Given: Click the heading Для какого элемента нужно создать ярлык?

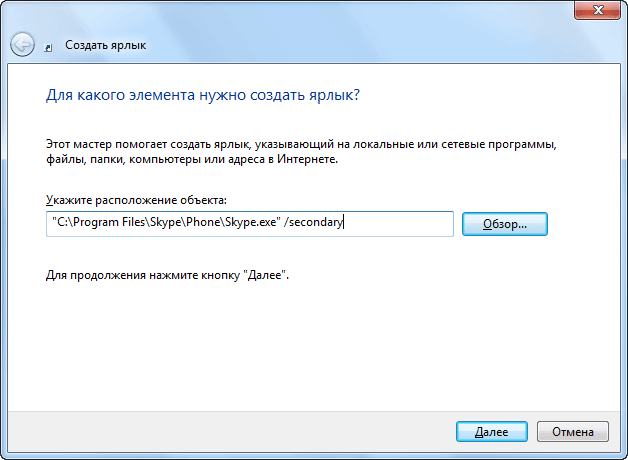Looking at the screenshot, I should click(x=203, y=95).
